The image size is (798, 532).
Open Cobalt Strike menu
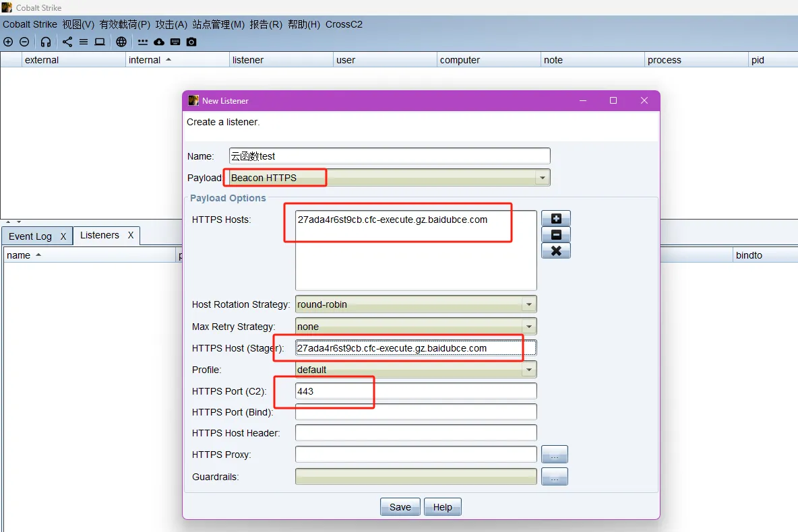tap(30, 24)
